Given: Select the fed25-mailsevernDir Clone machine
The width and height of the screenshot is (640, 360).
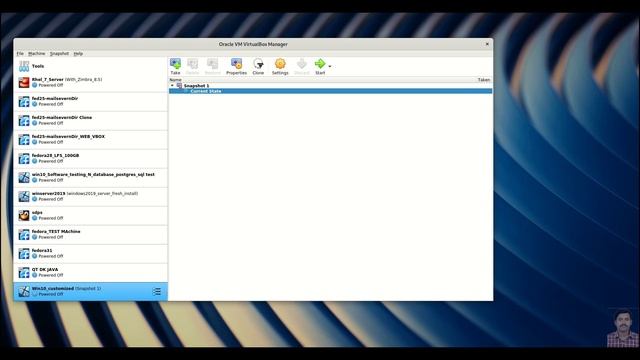Looking at the screenshot, I should pyautogui.click(x=91, y=120).
